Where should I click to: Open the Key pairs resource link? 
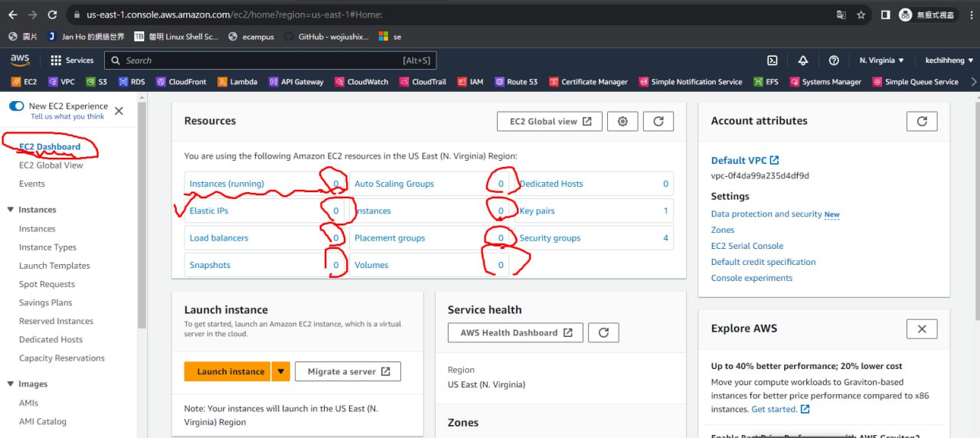537,211
